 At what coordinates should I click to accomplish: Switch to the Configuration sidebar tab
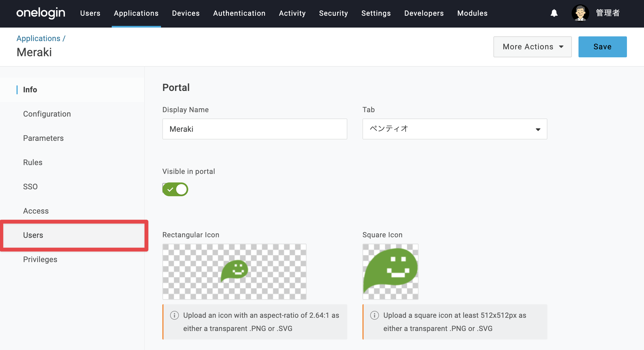click(x=72, y=114)
